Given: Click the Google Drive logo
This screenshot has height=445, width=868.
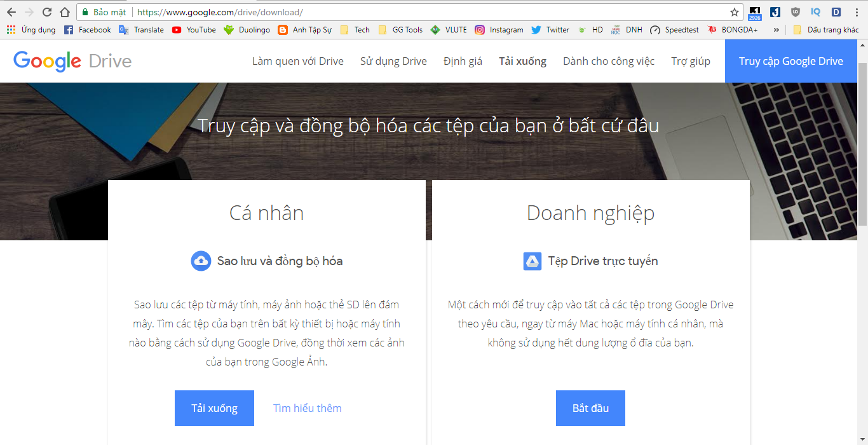Looking at the screenshot, I should pos(72,61).
